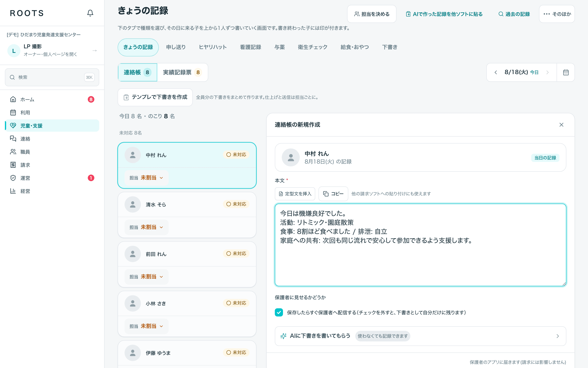Open 運営 in the sidebar
The image size is (588, 368).
(x=52, y=178)
